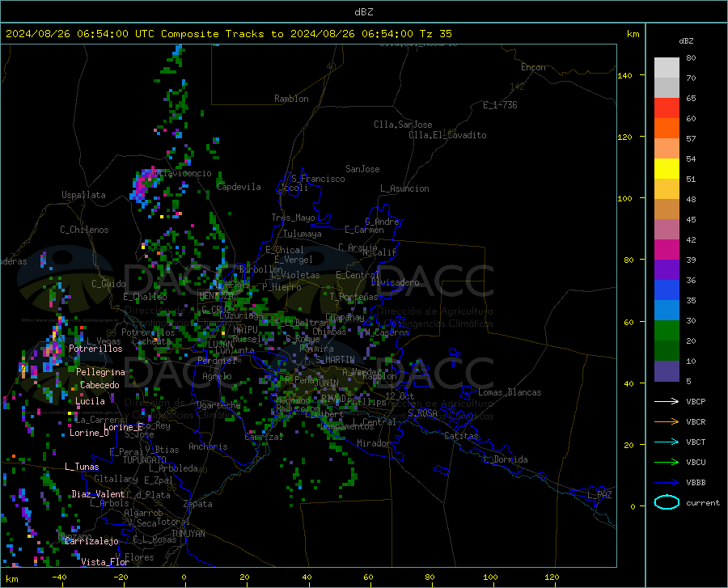
Task: Click the 'Zapata' map label
Action: pyautogui.click(x=198, y=504)
